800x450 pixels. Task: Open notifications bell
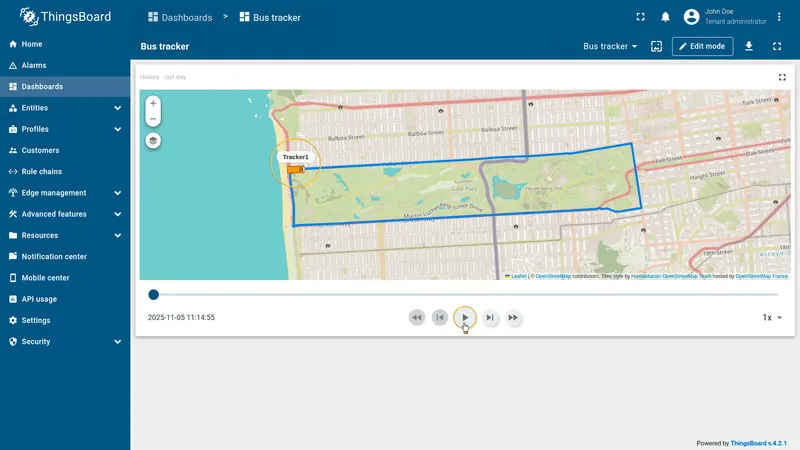click(x=665, y=17)
